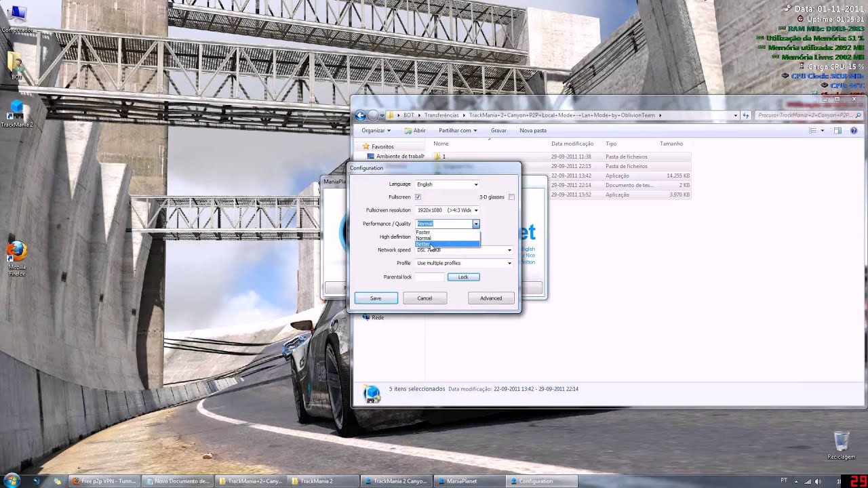This screenshot has width=868, height=488.
Task: Click the network signal tray icon
Action: tap(807, 481)
